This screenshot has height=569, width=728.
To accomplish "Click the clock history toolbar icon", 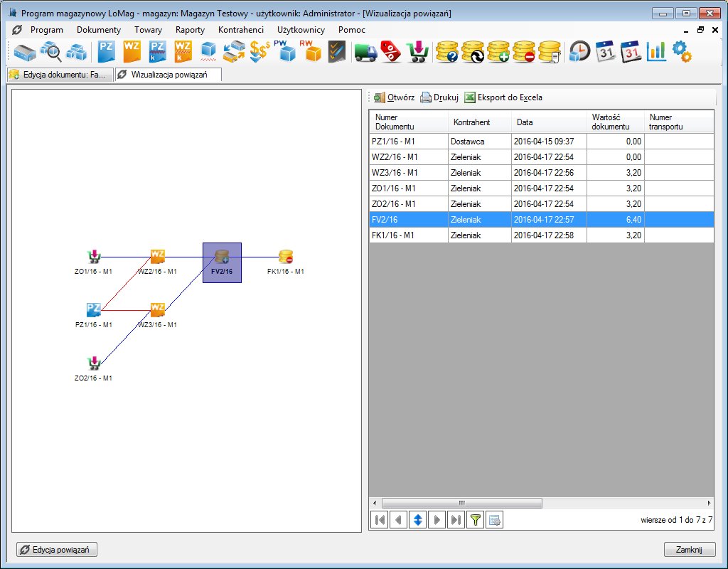I will (580, 52).
